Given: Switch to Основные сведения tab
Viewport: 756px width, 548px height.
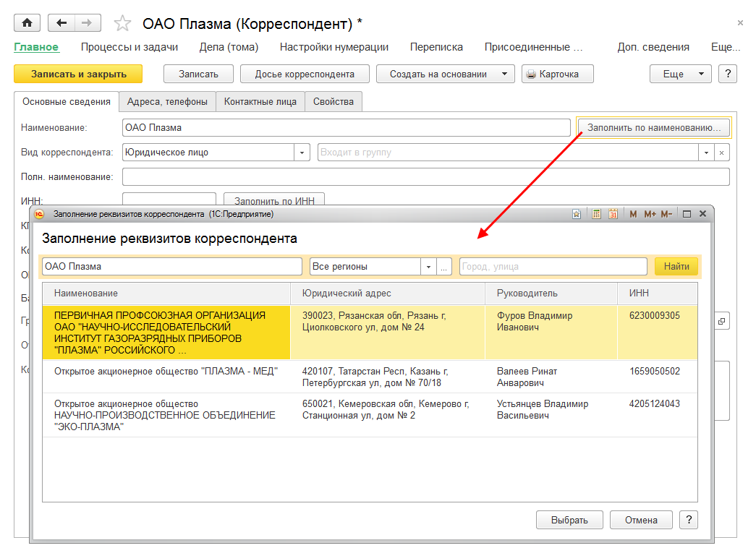Looking at the screenshot, I should tap(67, 102).
